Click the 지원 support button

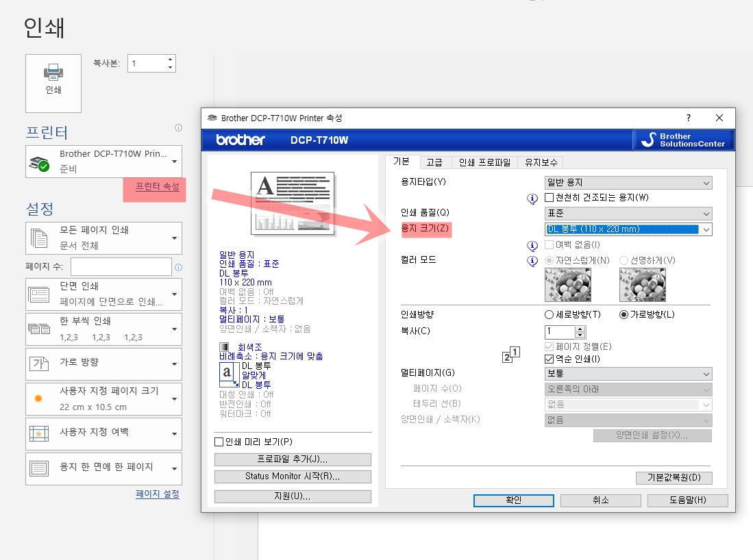pos(293,496)
